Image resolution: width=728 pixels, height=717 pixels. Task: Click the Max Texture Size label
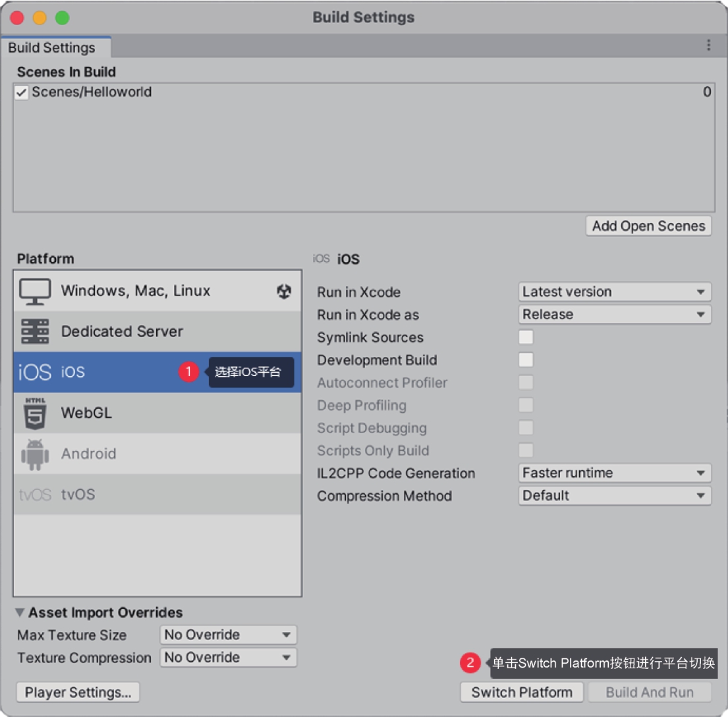tap(72, 635)
